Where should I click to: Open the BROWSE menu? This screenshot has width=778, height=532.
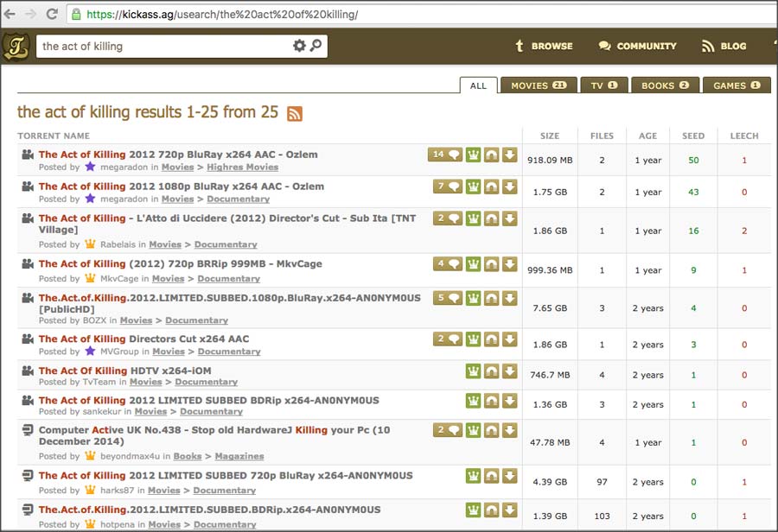(545, 46)
